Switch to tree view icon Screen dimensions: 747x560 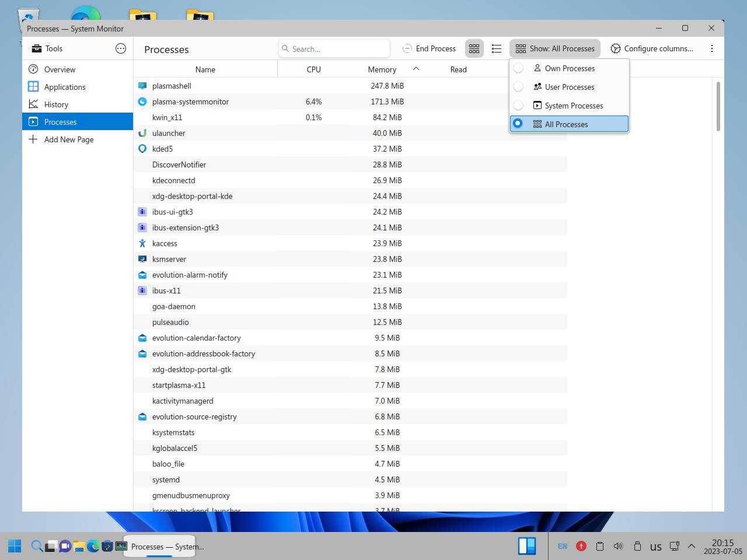[x=497, y=48]
